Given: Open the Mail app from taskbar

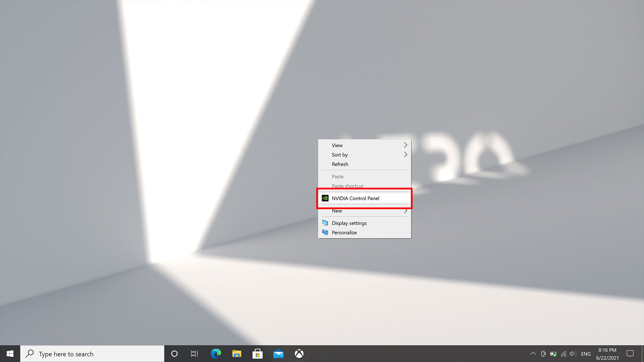Looking at the screenshot, I should [278, 354].
